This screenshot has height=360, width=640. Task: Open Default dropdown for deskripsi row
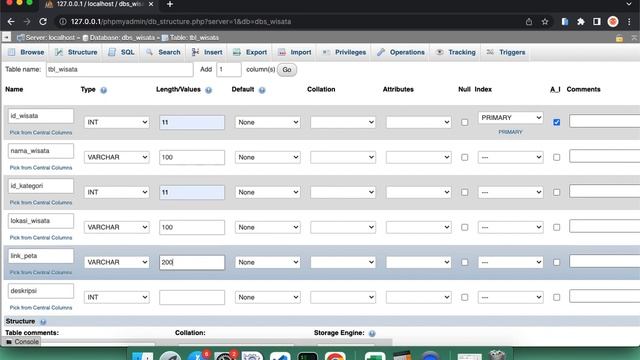[268, 298]
